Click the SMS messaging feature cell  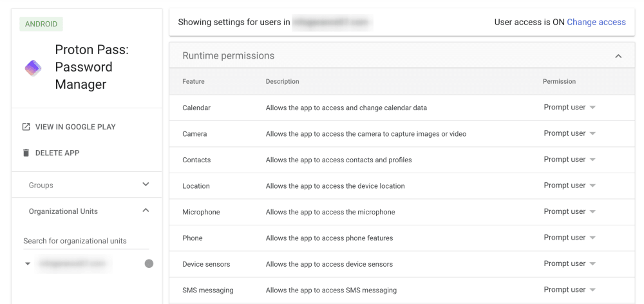tap(208, 290)
